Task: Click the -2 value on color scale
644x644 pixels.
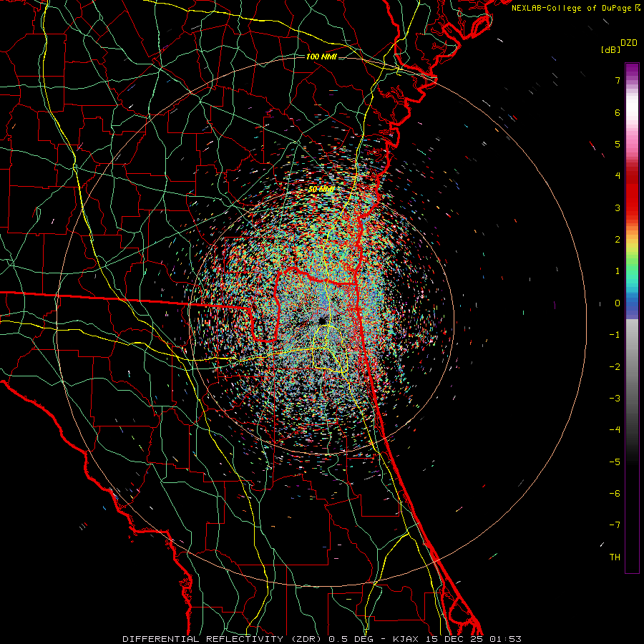Action: (615, 366)
